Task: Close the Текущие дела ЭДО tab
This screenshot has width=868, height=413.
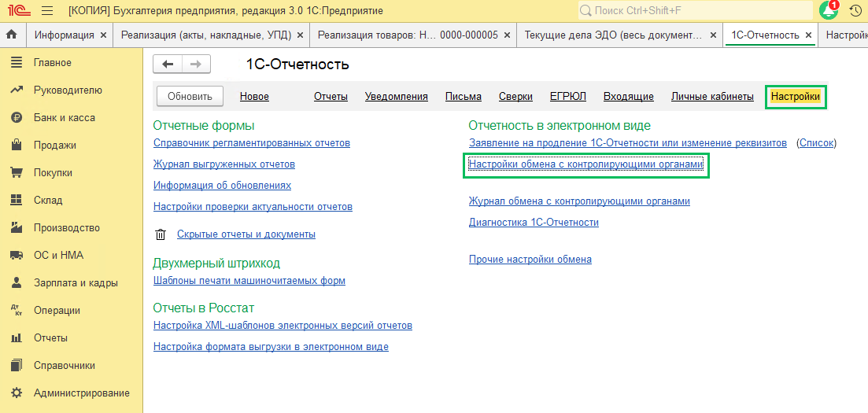Action: point(713,35)
